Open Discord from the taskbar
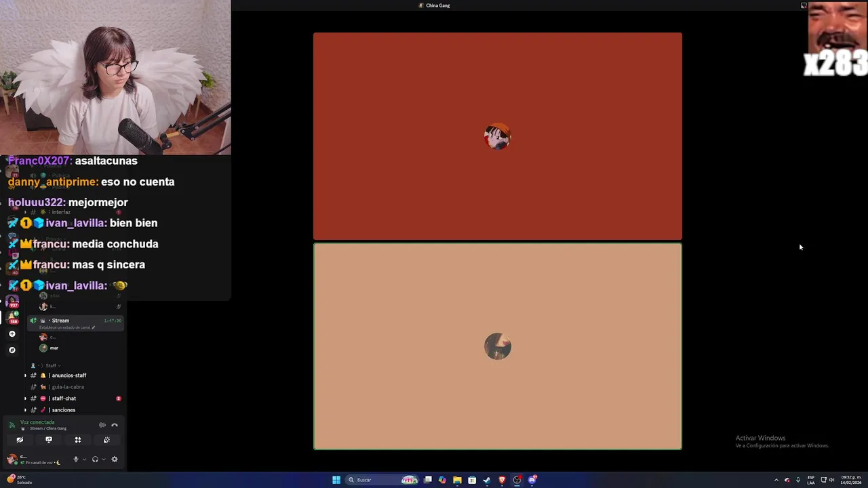The image size is (868, 488). click(x=532, y=480)
